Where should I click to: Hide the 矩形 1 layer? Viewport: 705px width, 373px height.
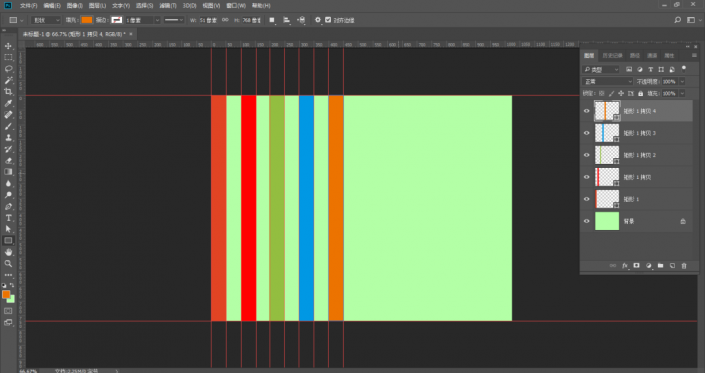(x=586, y=199)
